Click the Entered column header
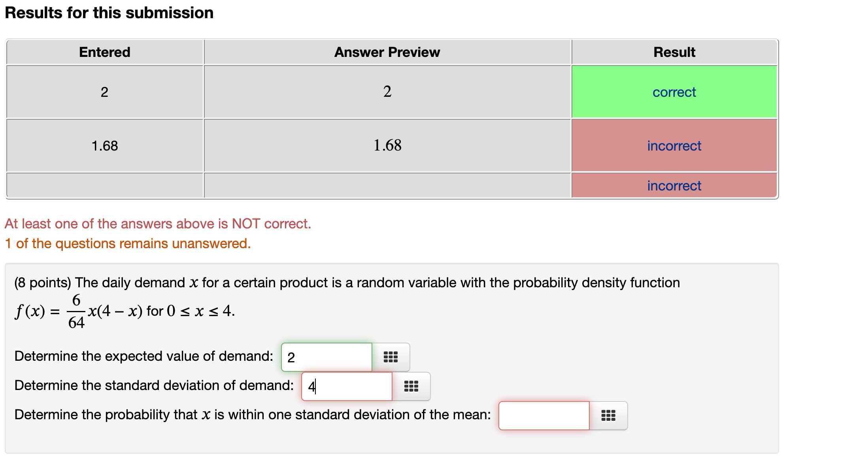Image resolution: width=868 pixels, height=471 pixels. coord(104,52)
